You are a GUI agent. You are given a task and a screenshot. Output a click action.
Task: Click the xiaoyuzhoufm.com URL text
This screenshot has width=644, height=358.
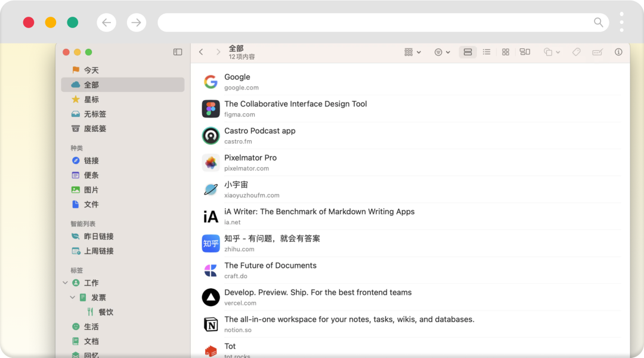(x=252, y=195)
